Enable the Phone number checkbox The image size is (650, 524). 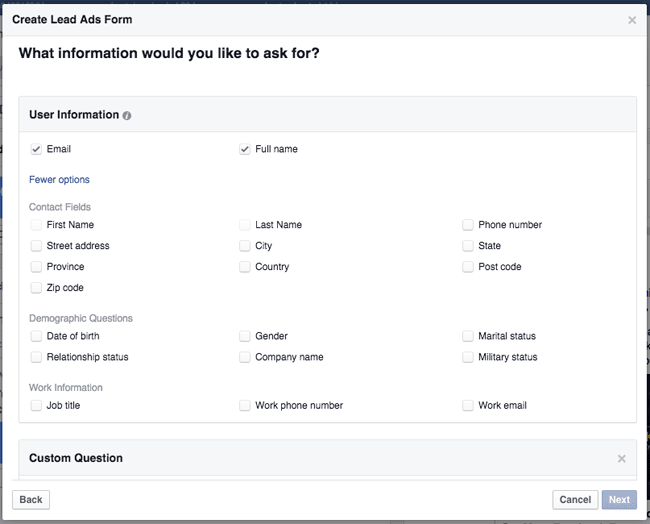click(468, 225)
